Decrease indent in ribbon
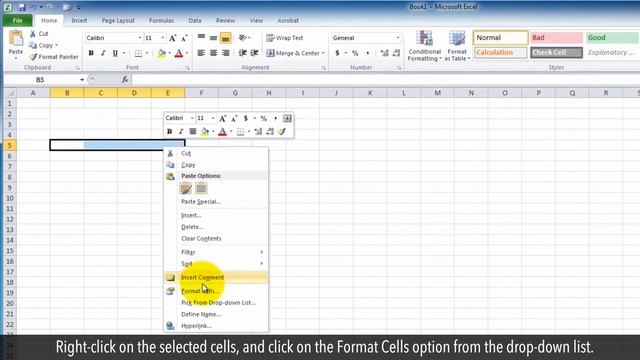 [242, 53]
